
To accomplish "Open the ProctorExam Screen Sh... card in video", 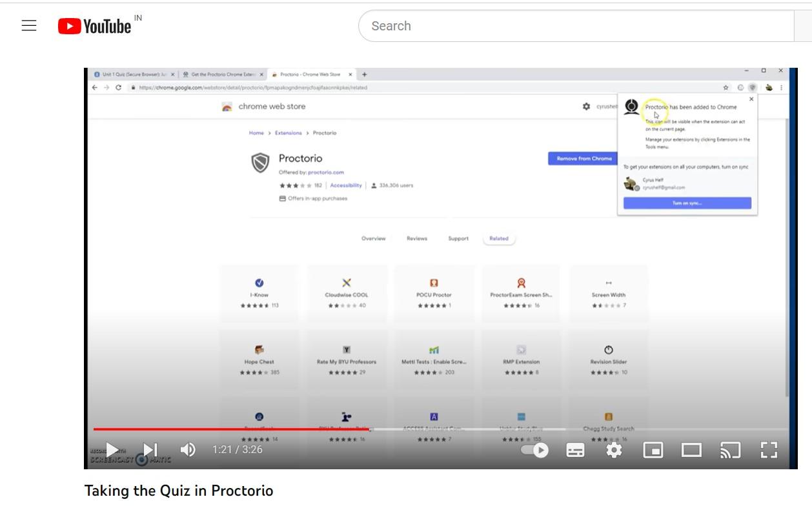I will (x=521, y=294).
